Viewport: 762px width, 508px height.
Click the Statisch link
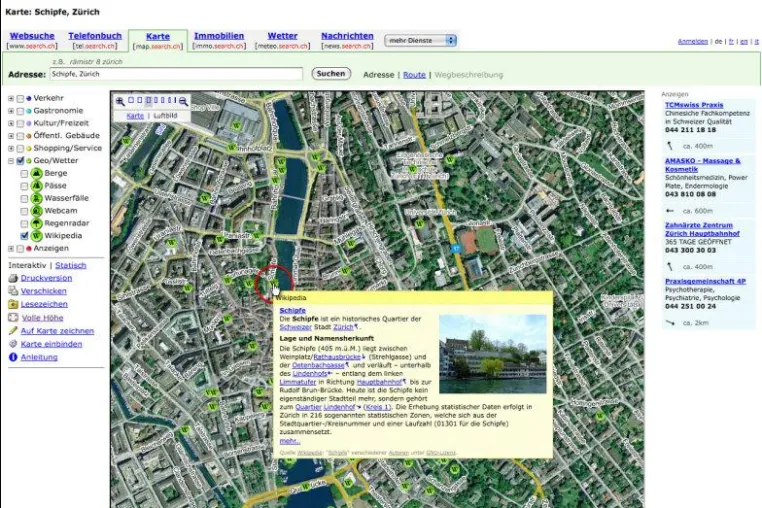[71, 265]
